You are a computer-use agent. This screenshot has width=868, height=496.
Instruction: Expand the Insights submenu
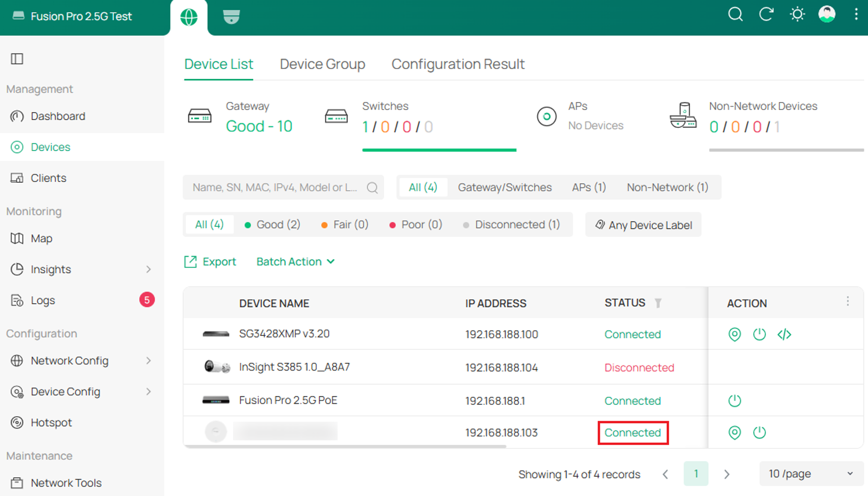(149, 270)
